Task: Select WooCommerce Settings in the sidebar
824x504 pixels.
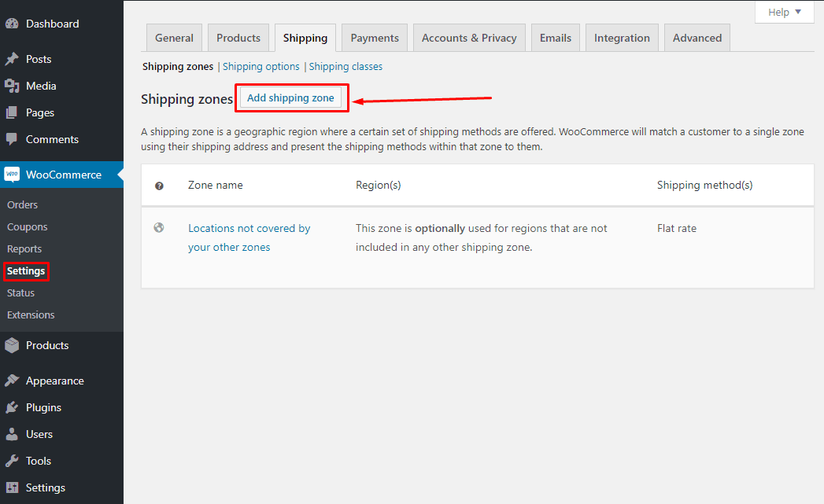Action: (26, 270)
